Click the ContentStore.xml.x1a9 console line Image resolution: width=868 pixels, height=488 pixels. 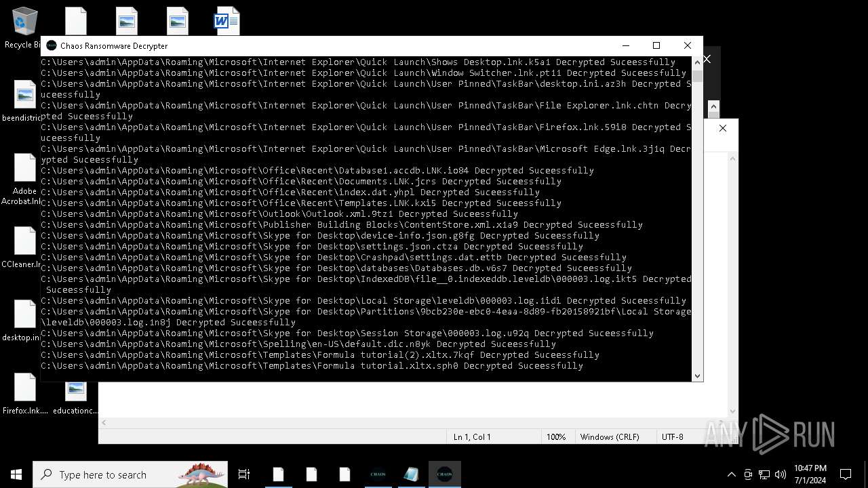[342, 224]
